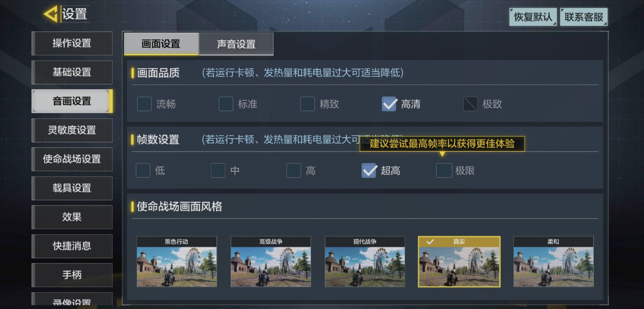644x309 pixels.
Task: Tick the 精致 quality checkbox
Action: (x=308, y=104)
